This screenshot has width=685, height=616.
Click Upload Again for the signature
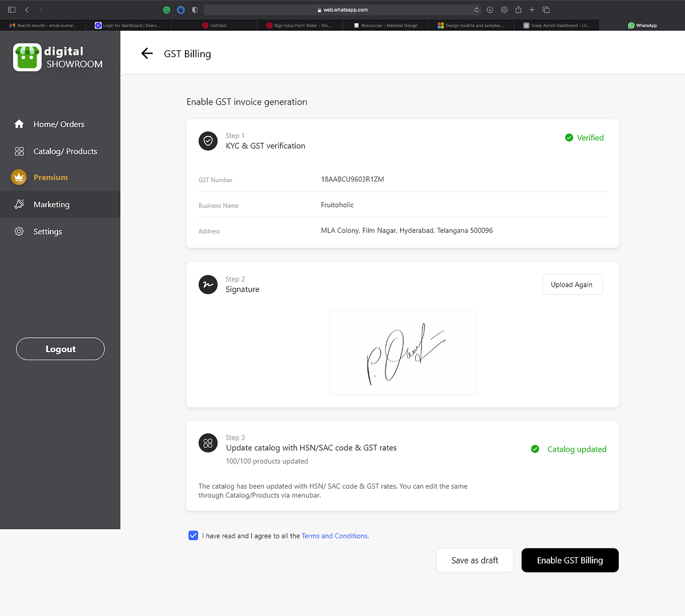(572, 284)
